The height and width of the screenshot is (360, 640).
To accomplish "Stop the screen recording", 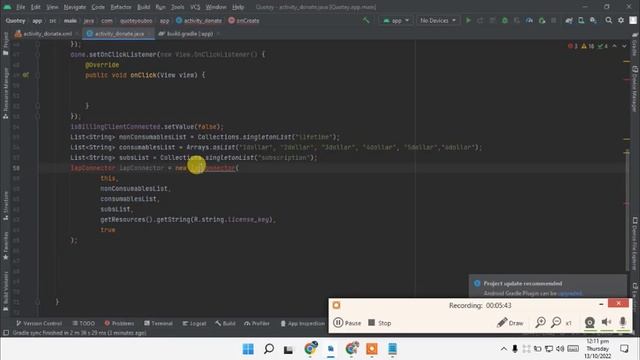I will 380,323.
